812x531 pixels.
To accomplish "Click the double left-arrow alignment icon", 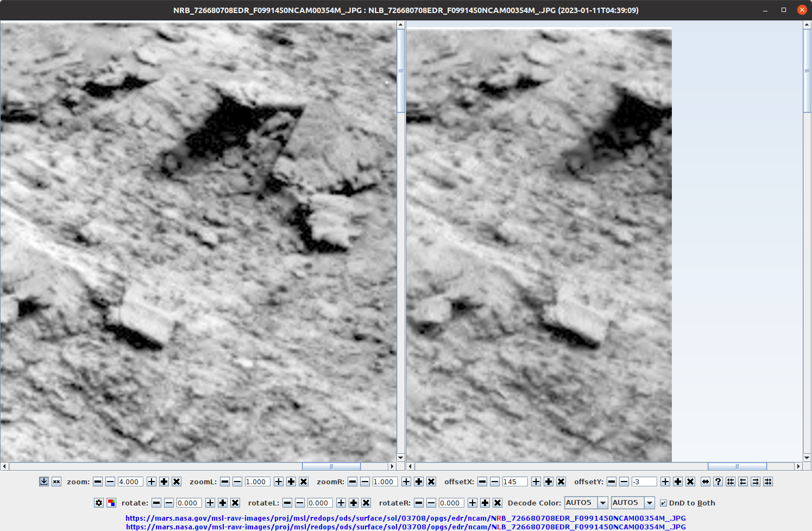I will tap(743, 482).
